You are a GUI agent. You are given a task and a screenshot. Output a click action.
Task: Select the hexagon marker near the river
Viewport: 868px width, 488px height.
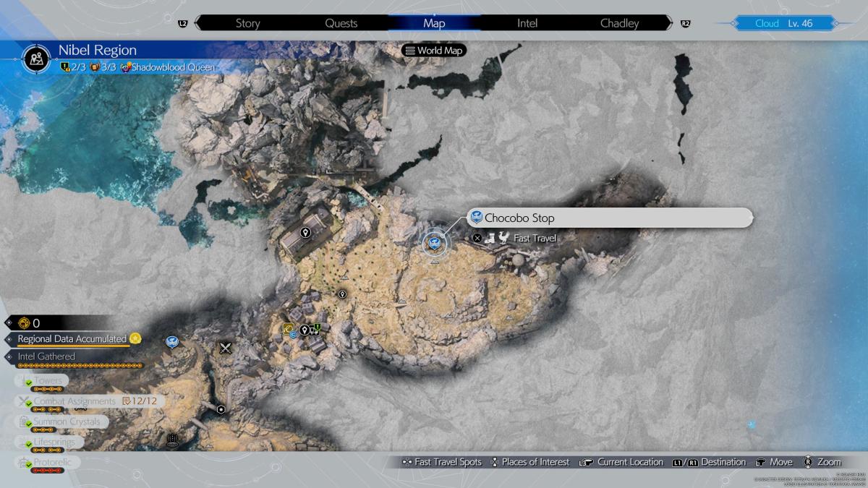tap(221, 409)
